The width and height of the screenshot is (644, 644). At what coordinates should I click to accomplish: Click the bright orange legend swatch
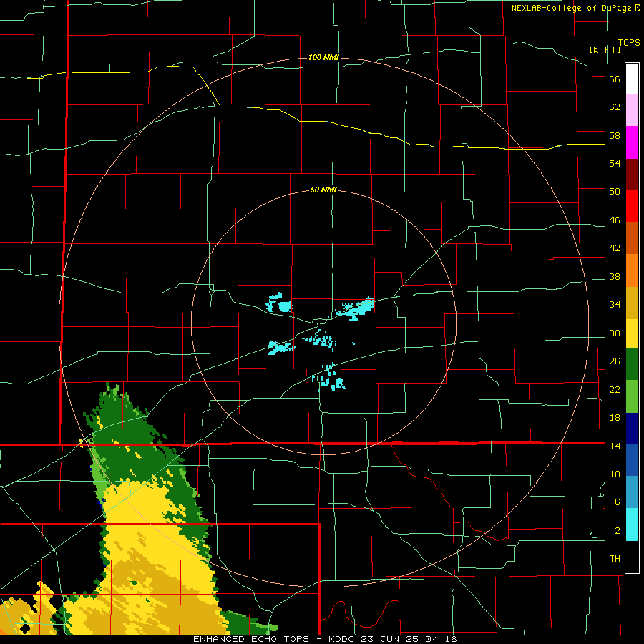tap(632, 270)
